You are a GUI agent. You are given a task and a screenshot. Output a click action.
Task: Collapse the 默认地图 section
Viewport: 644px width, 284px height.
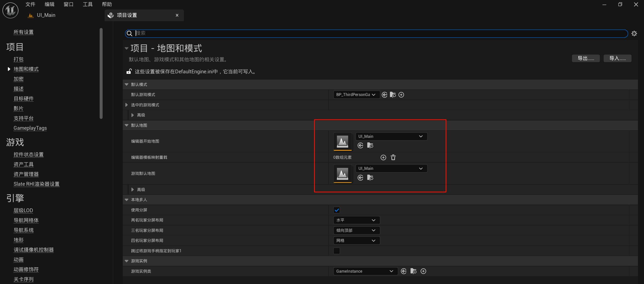(x=127, y=125)
